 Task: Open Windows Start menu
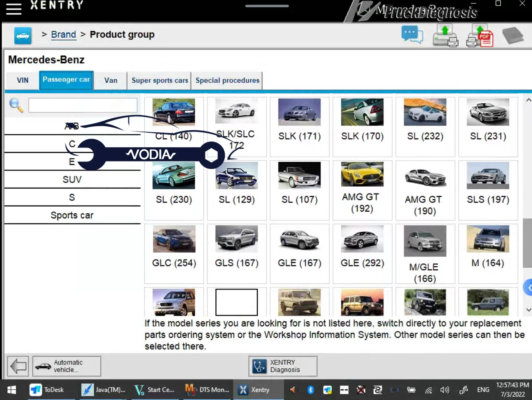click(x=12, y=390)
